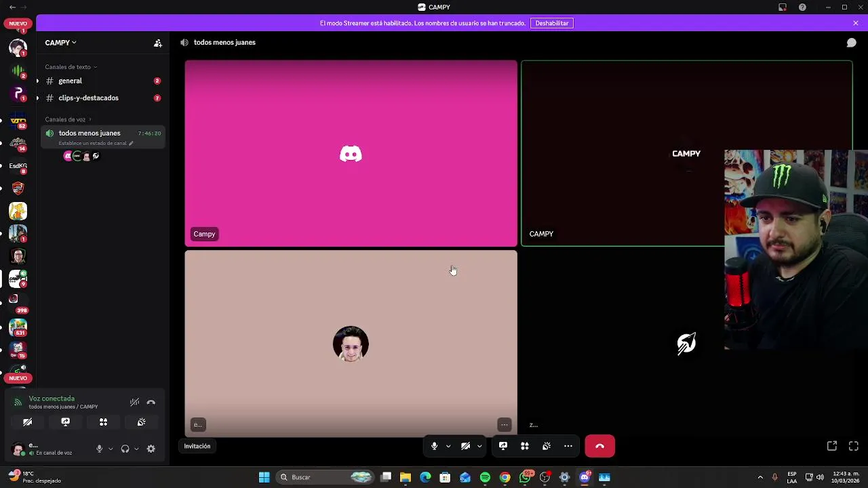Open green soundwave server in sidebar
Viewport: 868px width, 488px height.
point(18,70)
